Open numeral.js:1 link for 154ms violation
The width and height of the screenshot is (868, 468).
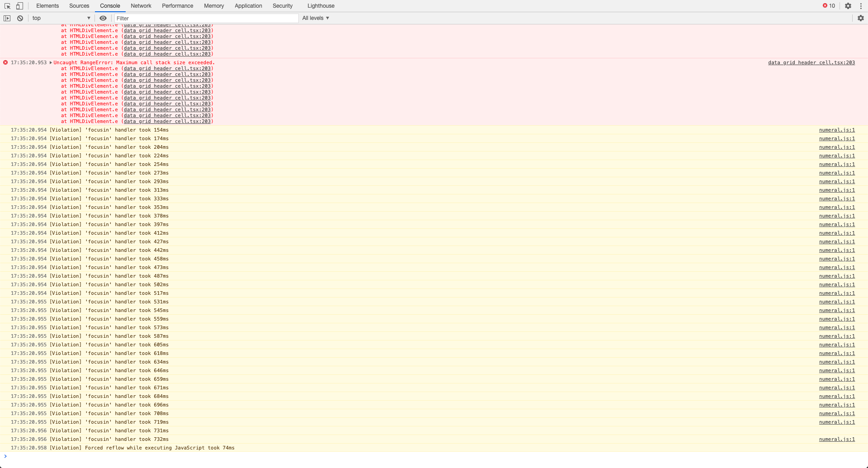[837, 130]
